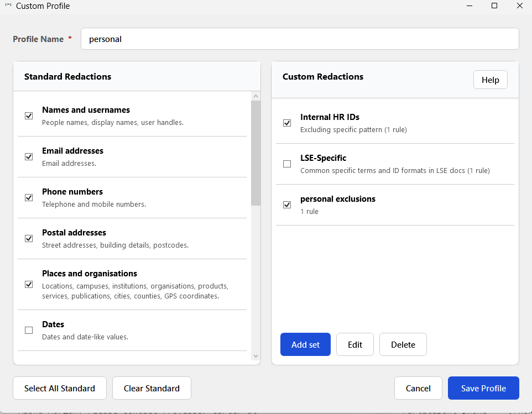Image resolution: width=532 pixels, height=414 pixels.
Task: Cancel the profile changes
Action: click(x=418, y=388)
